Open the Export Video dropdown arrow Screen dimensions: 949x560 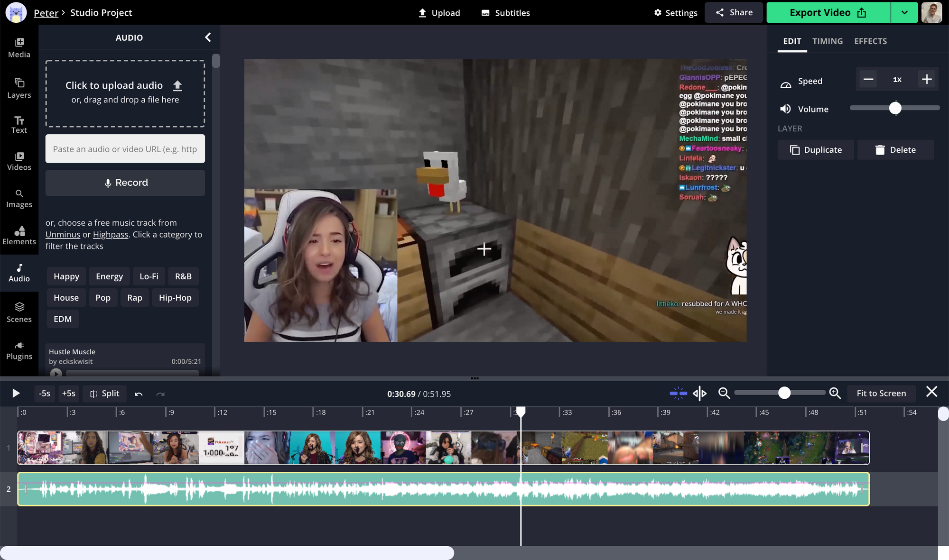pos(904,12)
